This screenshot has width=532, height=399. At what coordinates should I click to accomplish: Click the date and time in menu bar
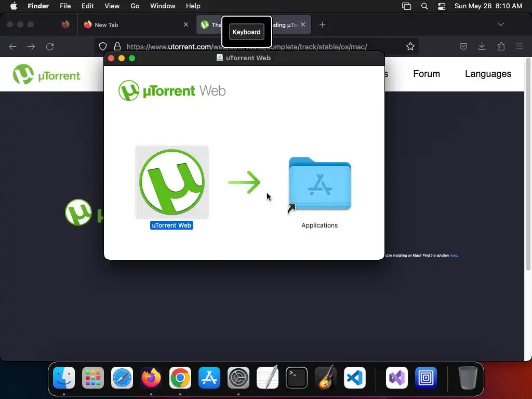488,6
